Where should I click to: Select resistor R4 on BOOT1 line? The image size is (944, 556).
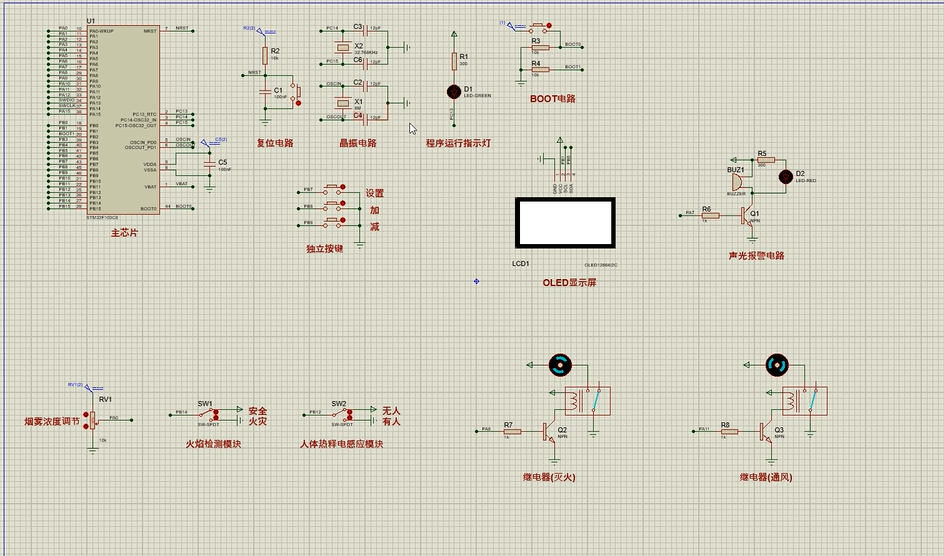click(540, 69)
